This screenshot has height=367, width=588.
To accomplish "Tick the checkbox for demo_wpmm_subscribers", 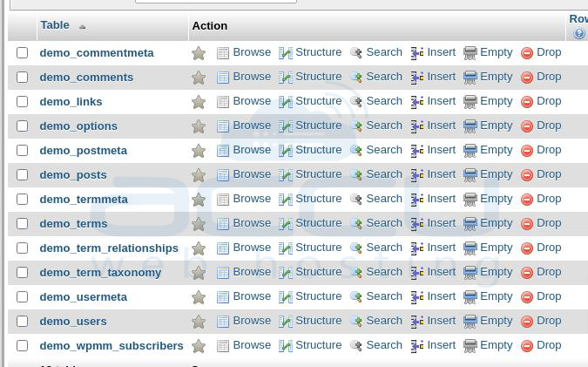I will tap(22, 345).
